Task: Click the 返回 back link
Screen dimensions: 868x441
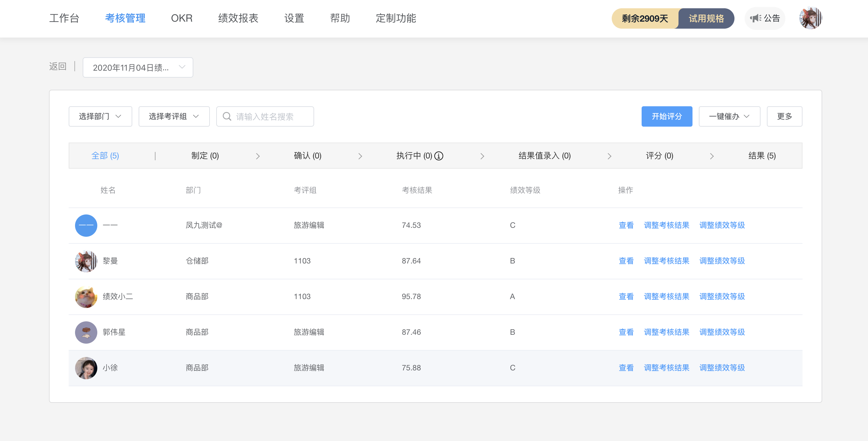Action: coord(58,66)
